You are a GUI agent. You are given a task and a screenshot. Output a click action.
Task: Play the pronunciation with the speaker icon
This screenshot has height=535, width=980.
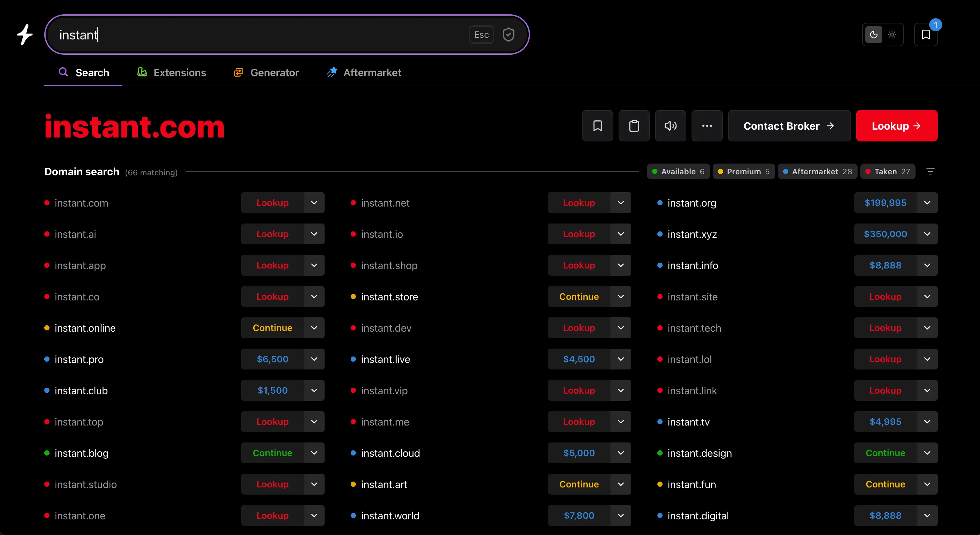(670, 126)
